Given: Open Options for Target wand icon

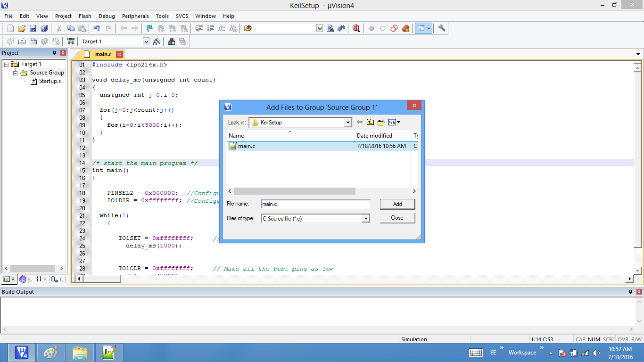Looking at the screenshot, I should point(157,41).
